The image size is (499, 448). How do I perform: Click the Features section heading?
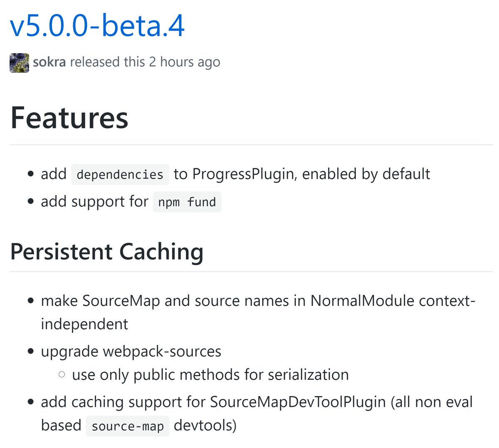coord(69,118)
